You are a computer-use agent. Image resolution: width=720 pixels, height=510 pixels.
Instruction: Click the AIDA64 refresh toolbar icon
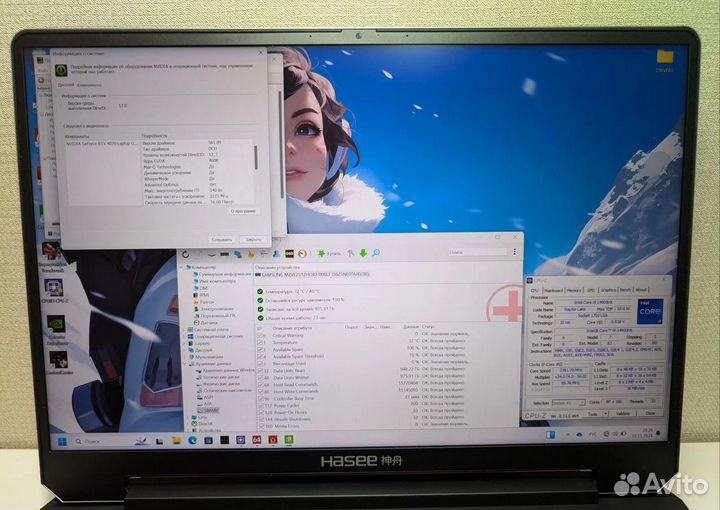[186, 254]
